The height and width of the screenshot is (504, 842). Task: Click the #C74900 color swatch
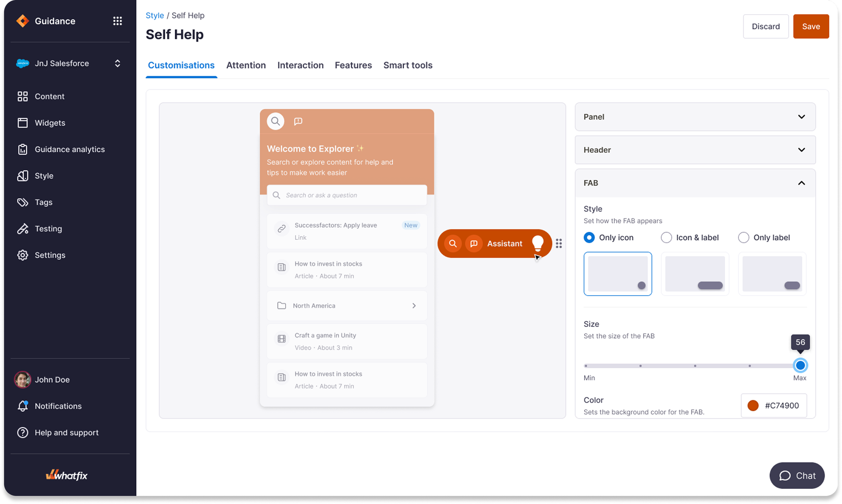click(x=753, y=405)
